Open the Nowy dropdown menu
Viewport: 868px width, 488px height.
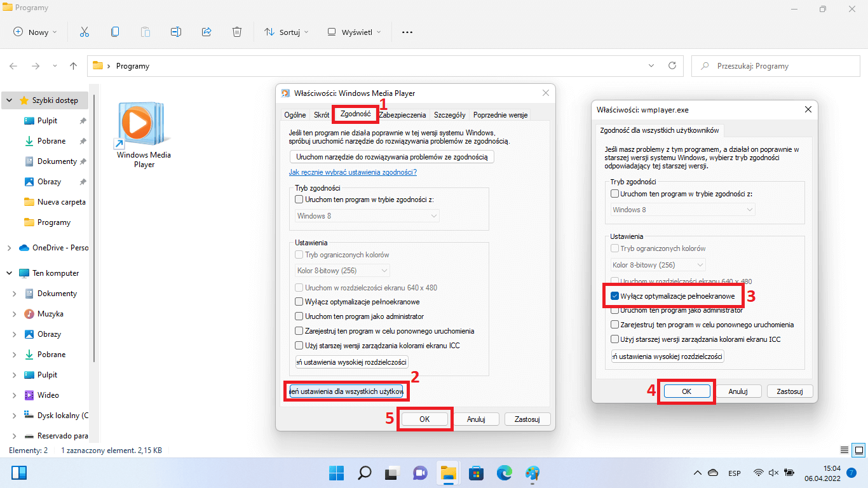tap(35, 32)
